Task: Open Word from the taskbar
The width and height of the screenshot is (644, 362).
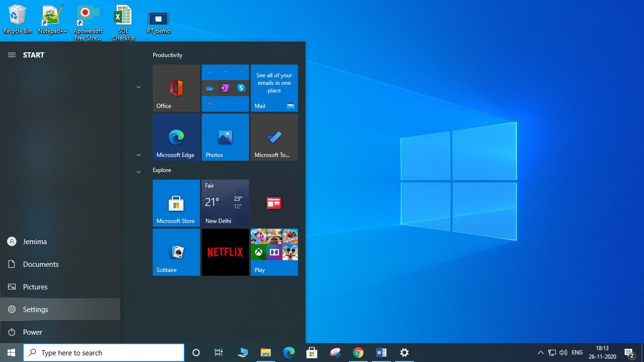Action: tap(381, 353)
